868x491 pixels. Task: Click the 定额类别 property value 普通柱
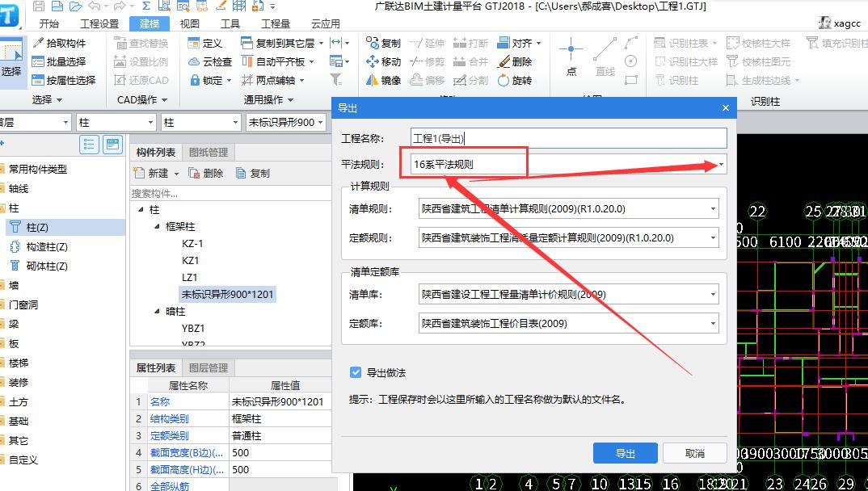pyautogui.click(x=280, y=436)
